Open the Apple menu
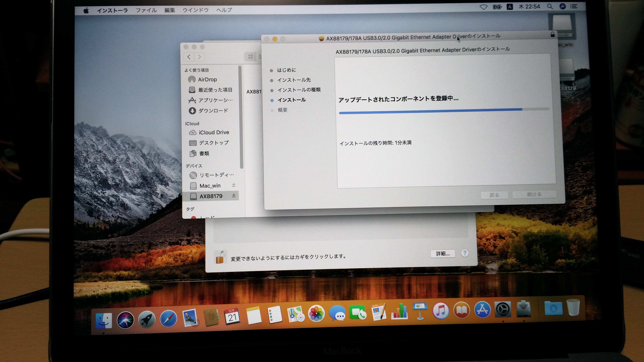The image size is (644, 362). click(x=86, y=11)
